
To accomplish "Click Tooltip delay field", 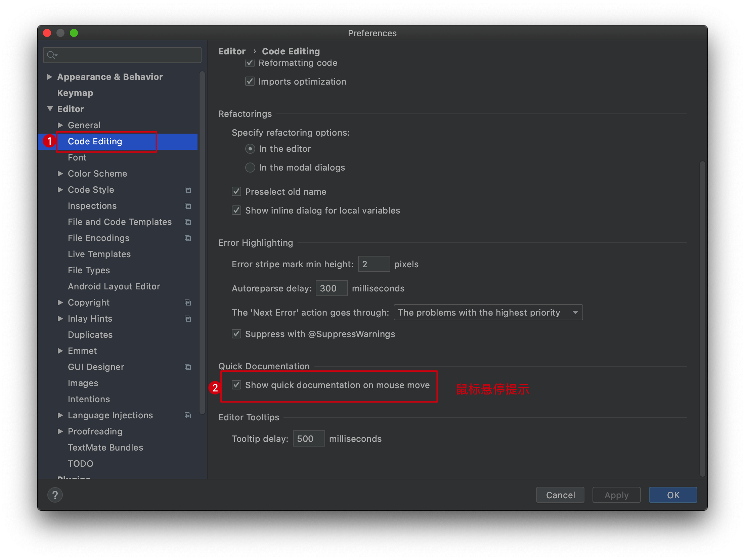I will point(309,439).
